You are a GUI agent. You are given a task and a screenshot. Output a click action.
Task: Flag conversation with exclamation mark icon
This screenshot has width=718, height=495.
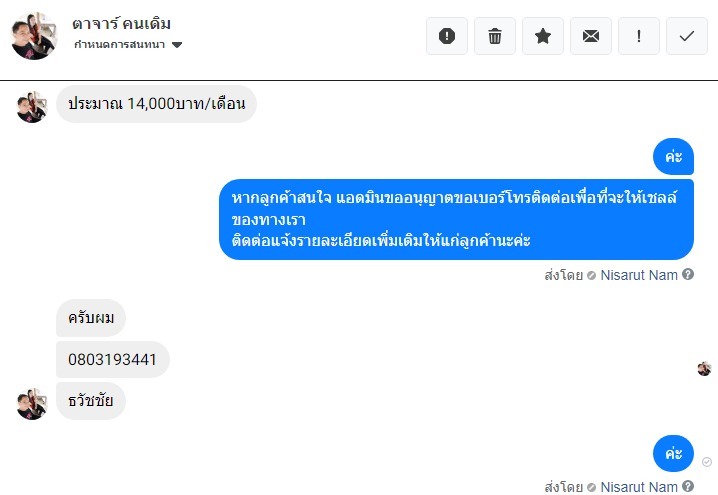(x=639, y=36)
